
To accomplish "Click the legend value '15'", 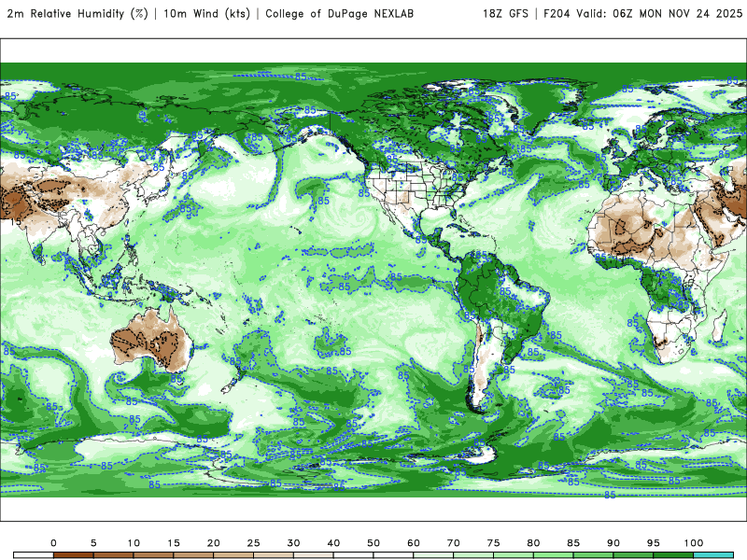I will coord(174,543).
